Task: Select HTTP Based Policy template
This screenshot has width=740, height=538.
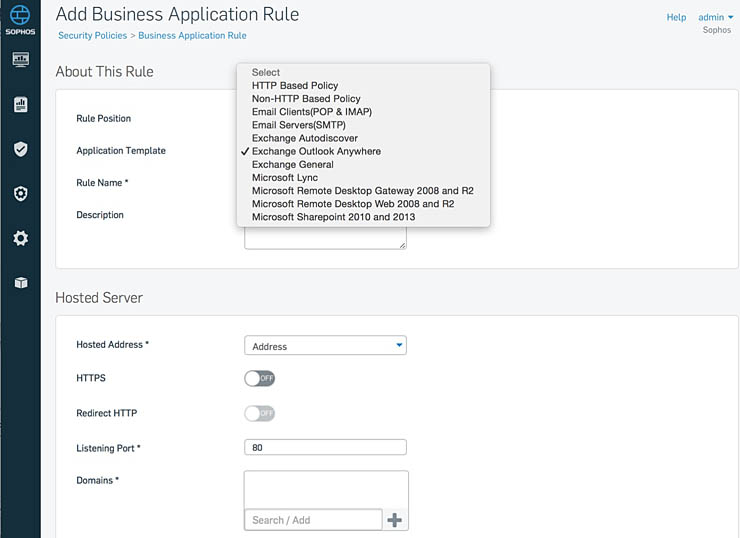Action: tap(295, 86)
